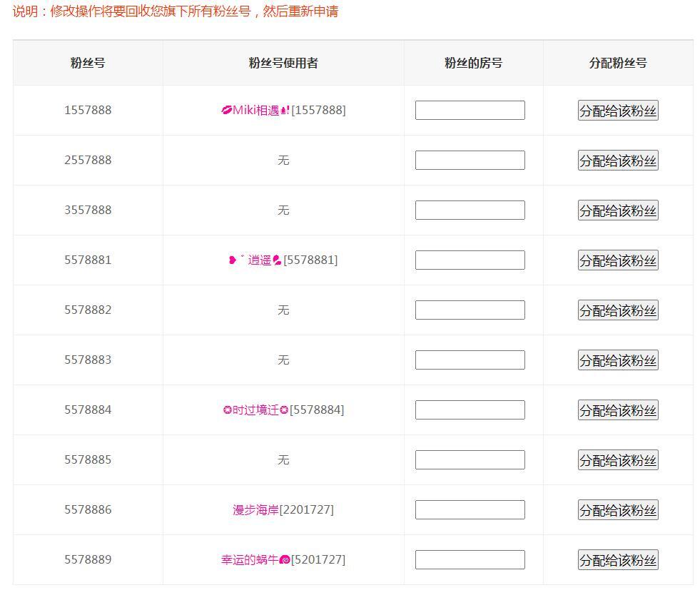Focus room number field in 5578884 row
This screenshot has height=610, width=700.
pyautogui.click(x=470, y=410)
